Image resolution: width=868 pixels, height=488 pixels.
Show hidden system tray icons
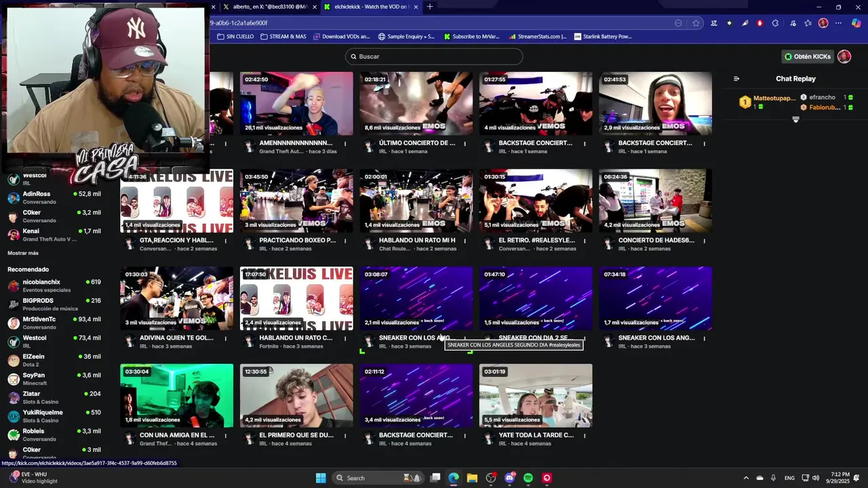tap(746, 478)
